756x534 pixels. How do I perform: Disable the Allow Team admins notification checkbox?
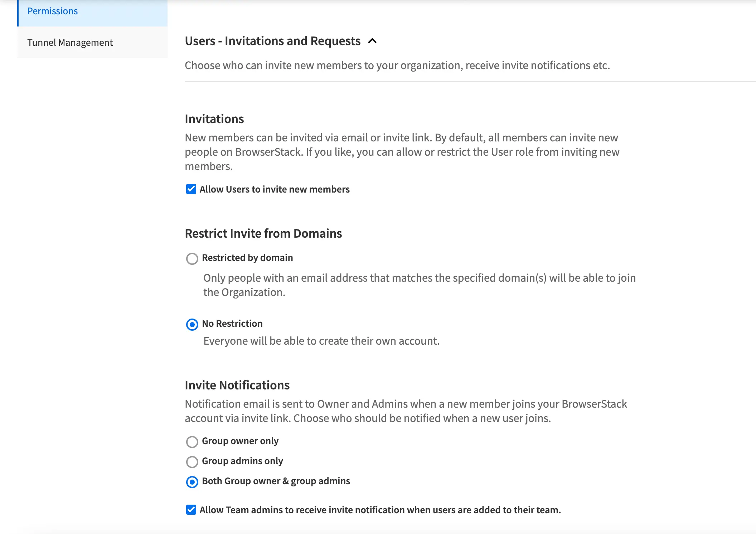click(191, 510)
